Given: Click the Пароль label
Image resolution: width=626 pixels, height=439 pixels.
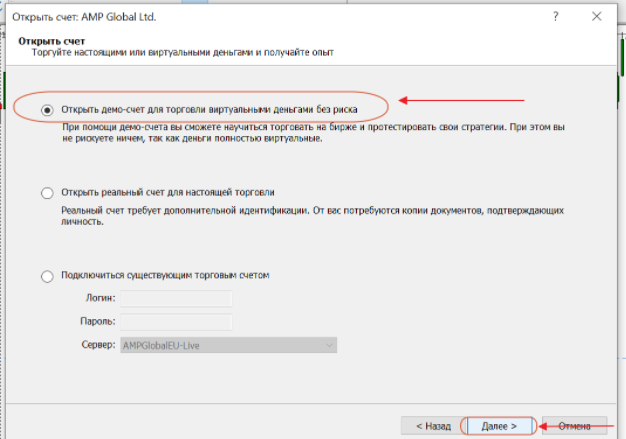Looking at the screenshot, I should (x=101, y=321).
